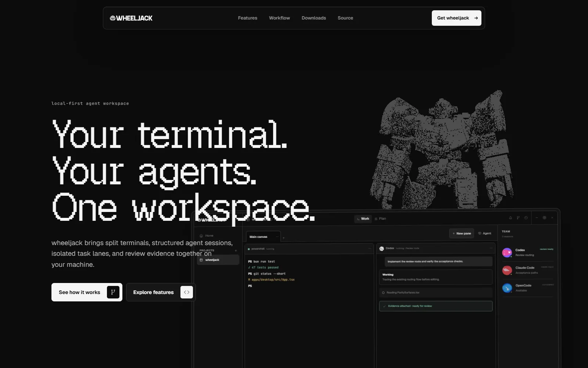Image resolution: width=588 pixels, height=368 pixels.
Task: Click the OpenCode name in TEAM list
Action: (523, 285)
